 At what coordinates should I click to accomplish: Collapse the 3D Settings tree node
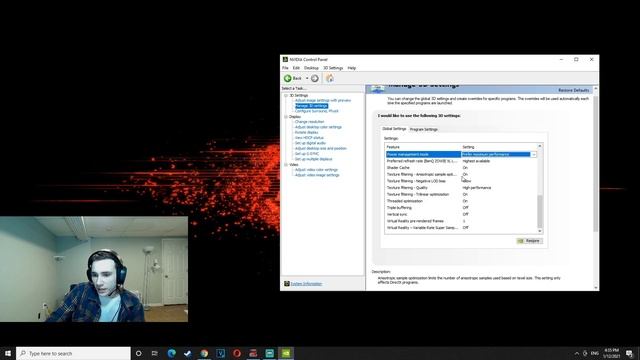point(286,96)
